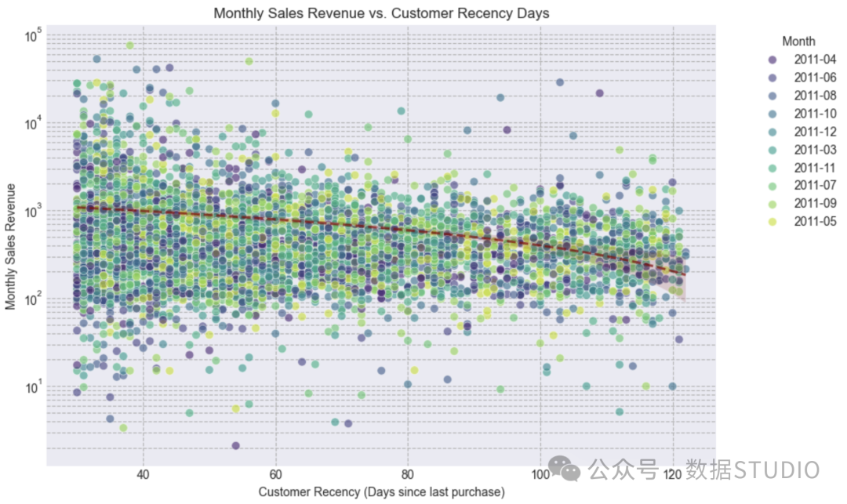Select the "2011-05" legend label
847x504 pixels.
click(x=815, y=221)
